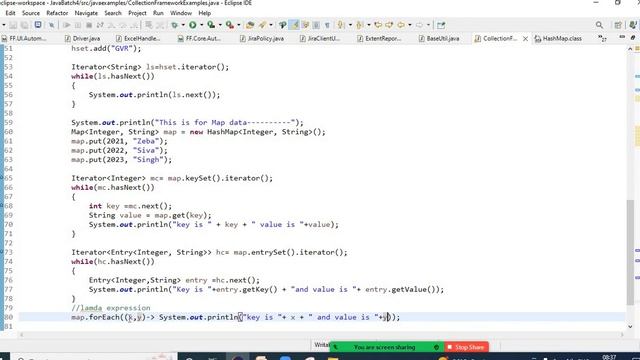Click the //lamda expression comment line
640x360 pixels.
pos(111,308)
